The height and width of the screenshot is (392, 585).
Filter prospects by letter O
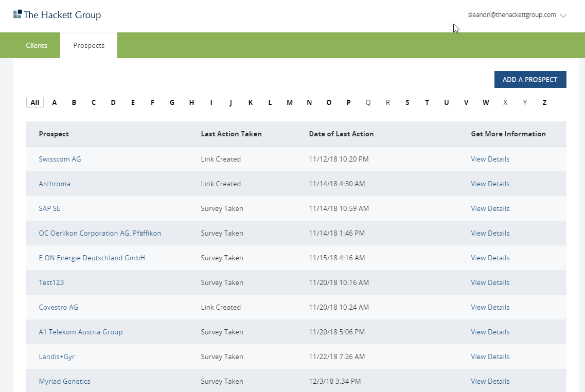pyautogui.click(x=329, y=102)
